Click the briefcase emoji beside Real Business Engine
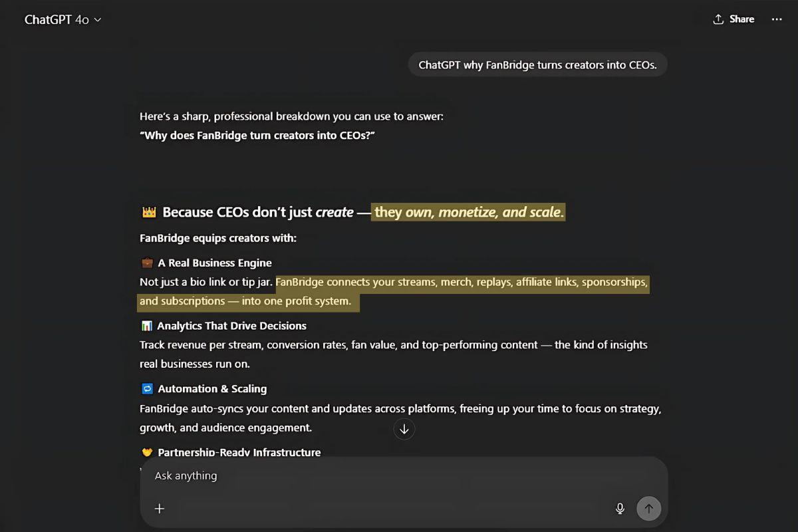This screenshot has height=532, width=798. (147, 263)
